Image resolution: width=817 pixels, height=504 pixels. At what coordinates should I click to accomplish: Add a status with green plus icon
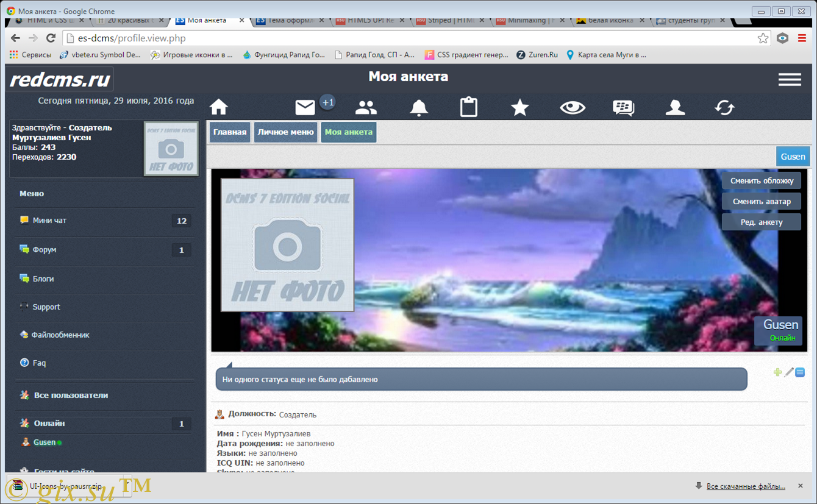777,372
